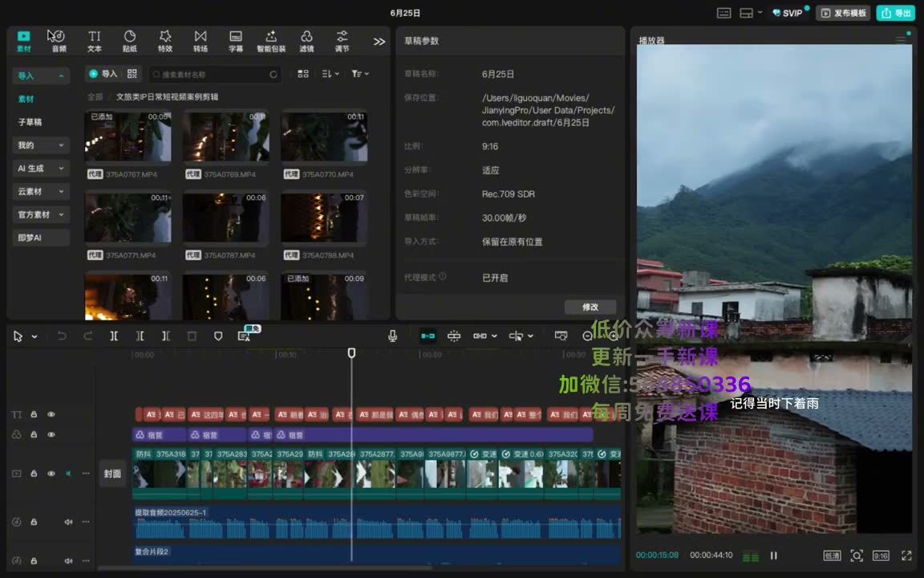Viewport: 924px width, 578px height.
Task: Click the 导出 export button
Action: coord(895,13)
